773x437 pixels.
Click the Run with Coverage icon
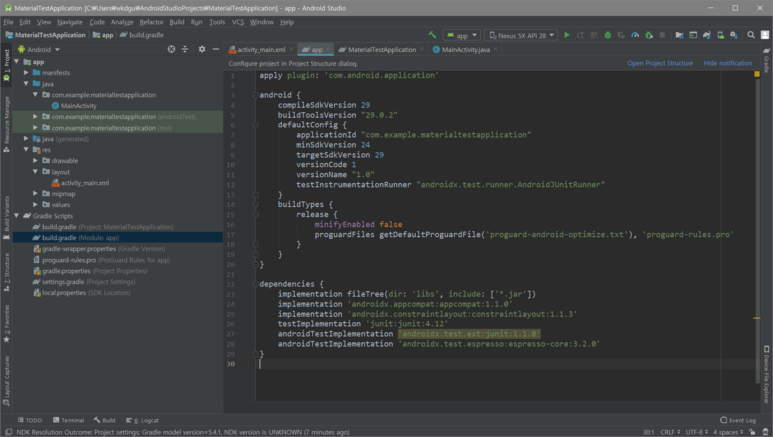coord(621,35)
